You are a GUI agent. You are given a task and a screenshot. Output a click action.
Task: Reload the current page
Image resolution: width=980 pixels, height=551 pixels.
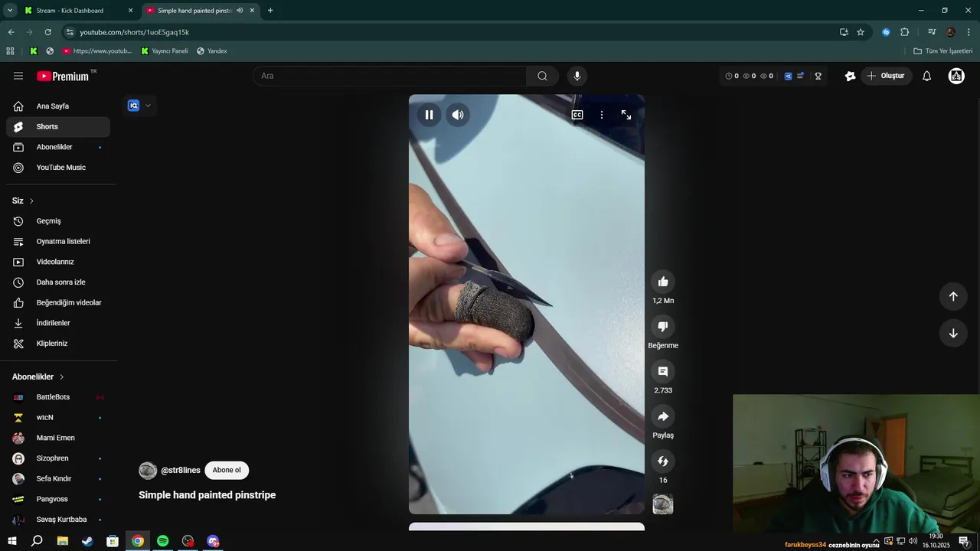click(x=47, y=32)
